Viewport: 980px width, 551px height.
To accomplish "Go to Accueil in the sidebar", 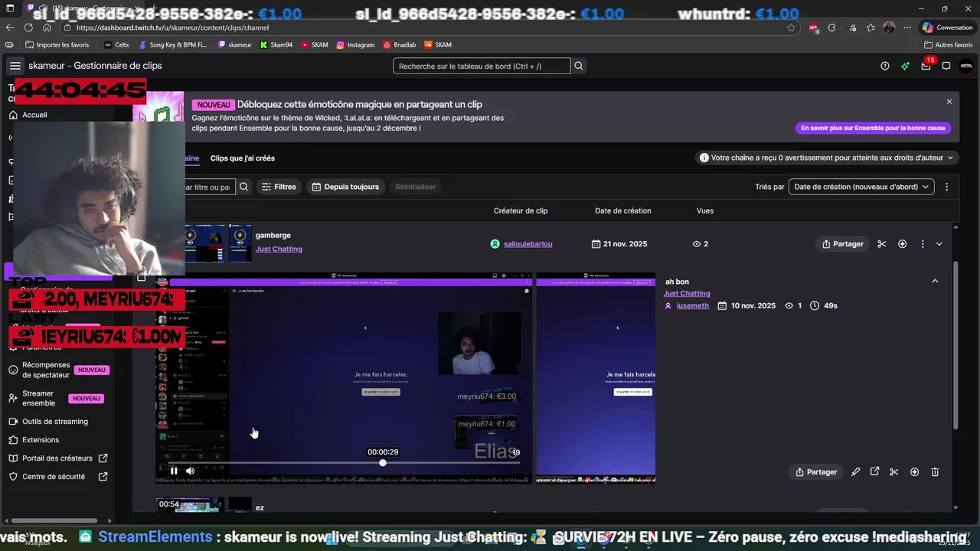I will coord(34,115).
